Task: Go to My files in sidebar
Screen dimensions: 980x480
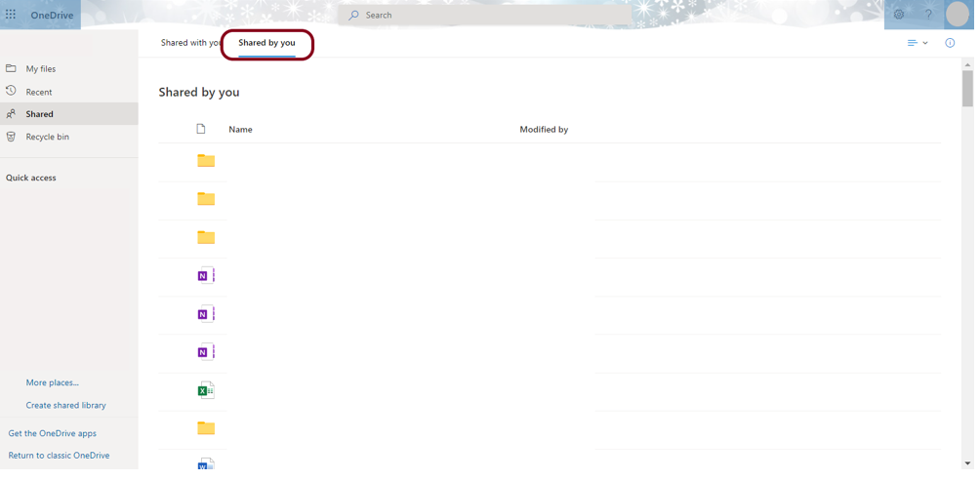Action: (41, 69)
